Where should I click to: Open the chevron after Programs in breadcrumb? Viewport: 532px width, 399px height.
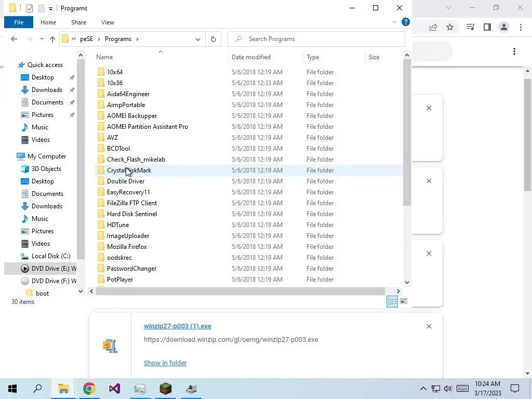tap(137, 39)
